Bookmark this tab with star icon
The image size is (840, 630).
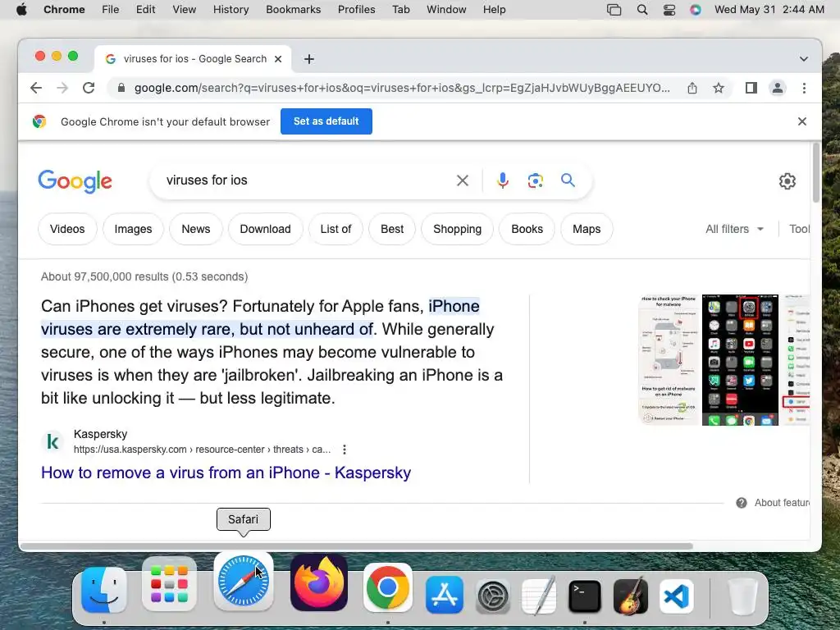click(719, 88)
